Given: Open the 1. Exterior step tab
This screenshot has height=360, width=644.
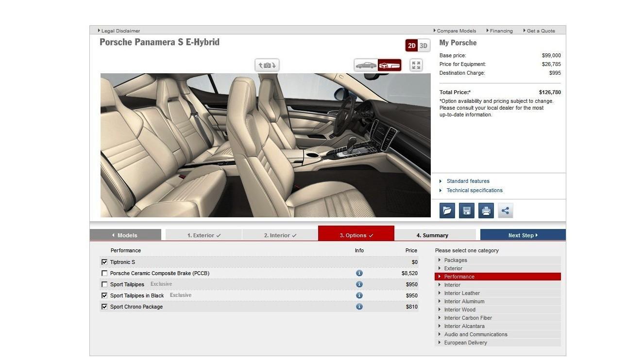Looking at the screenshot, I should (203, 235).
